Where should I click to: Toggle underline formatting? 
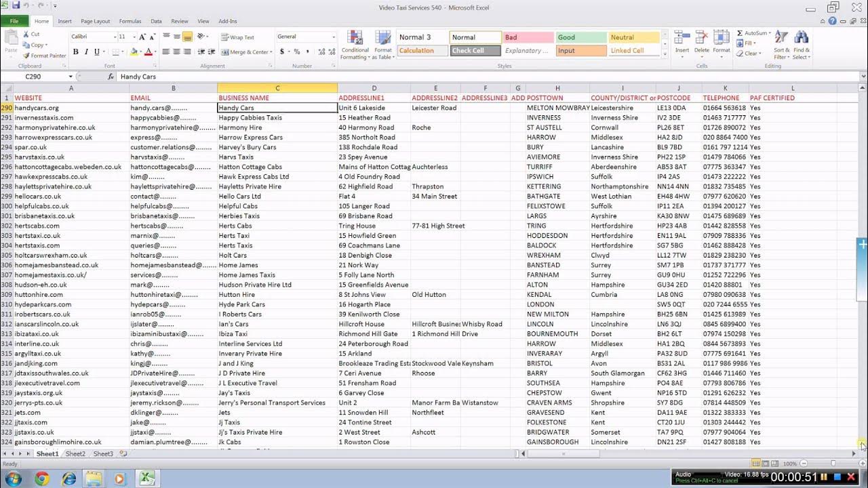96,52
